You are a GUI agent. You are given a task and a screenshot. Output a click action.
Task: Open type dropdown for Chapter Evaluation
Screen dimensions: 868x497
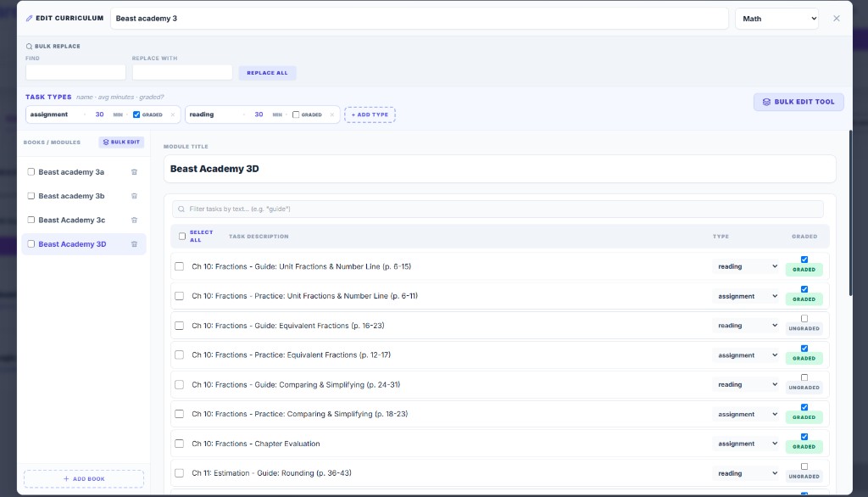tap(747, 444)
